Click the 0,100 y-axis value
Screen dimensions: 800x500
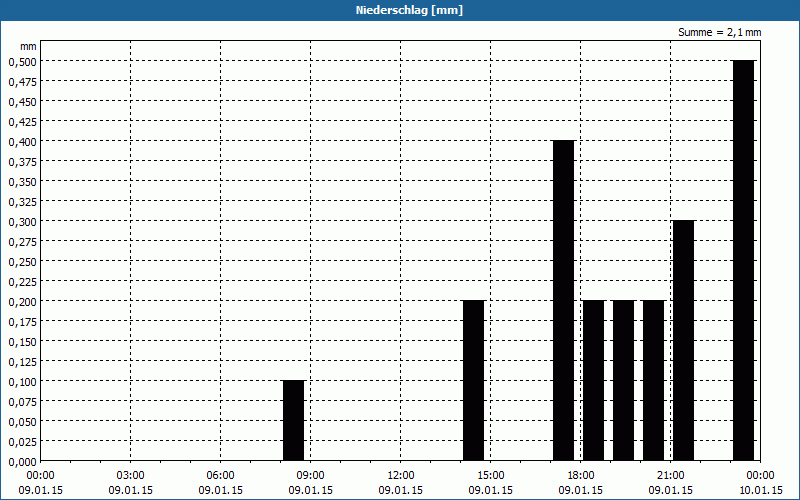pos(22,382)
